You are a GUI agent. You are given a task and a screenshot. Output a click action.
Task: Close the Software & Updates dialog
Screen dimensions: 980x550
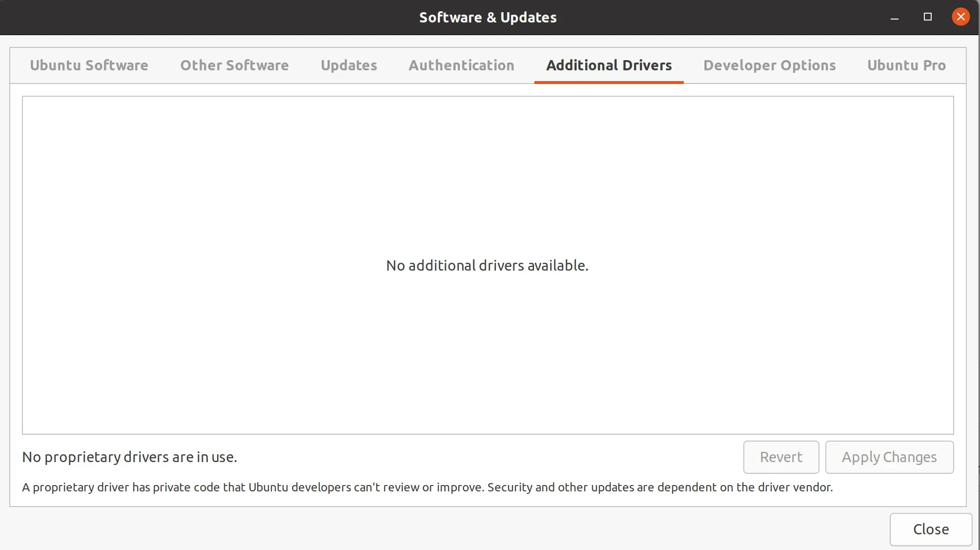[931, 529]
